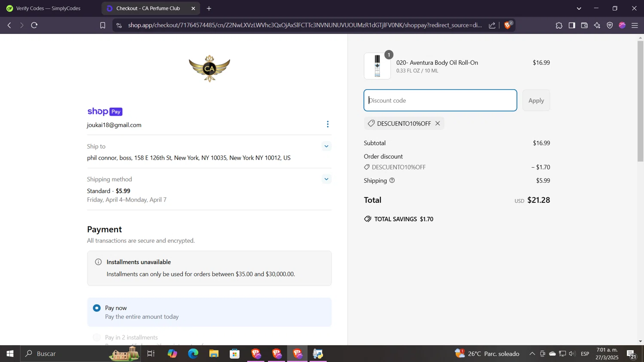Screen dimensions: 644x362
Task: Click the CA Perfume Club logo
Action: [x=210, y=68]
